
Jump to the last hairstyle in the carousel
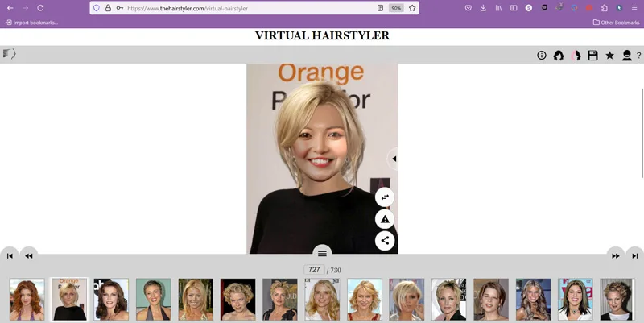(634, 255)
